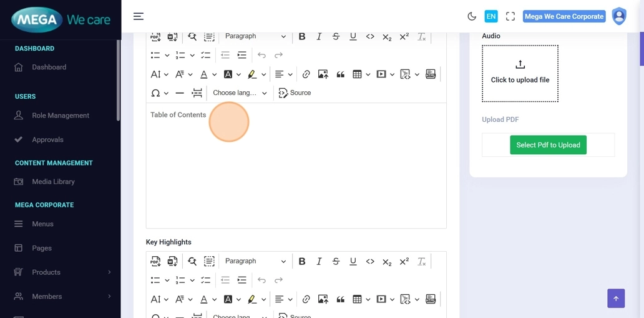644x318 pixels.
Task: Toggle dark mode with the moon icon
Action: coord(472,16)
